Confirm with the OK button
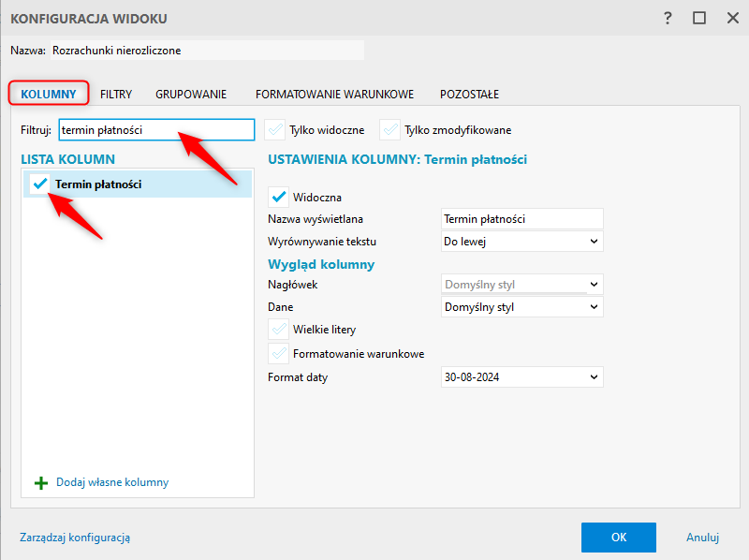Image resolution: width=749 pixels, height=560 pixels. pos(618,538)
